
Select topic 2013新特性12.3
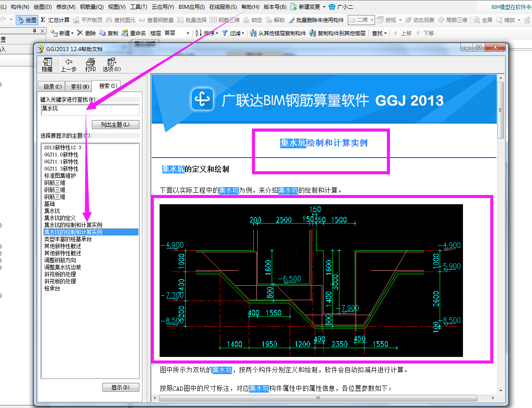(x=63, y=147)
